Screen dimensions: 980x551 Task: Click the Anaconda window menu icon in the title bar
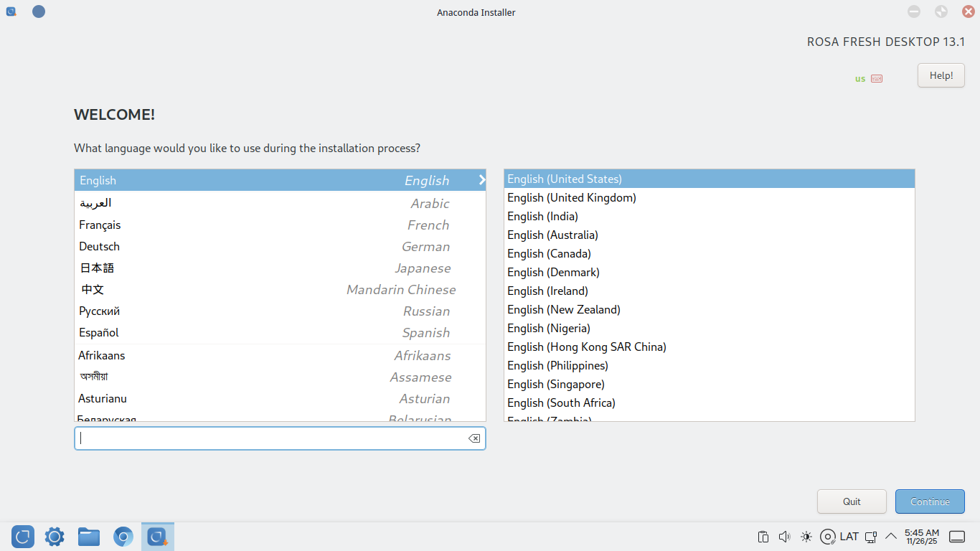[x=11, y=12]
